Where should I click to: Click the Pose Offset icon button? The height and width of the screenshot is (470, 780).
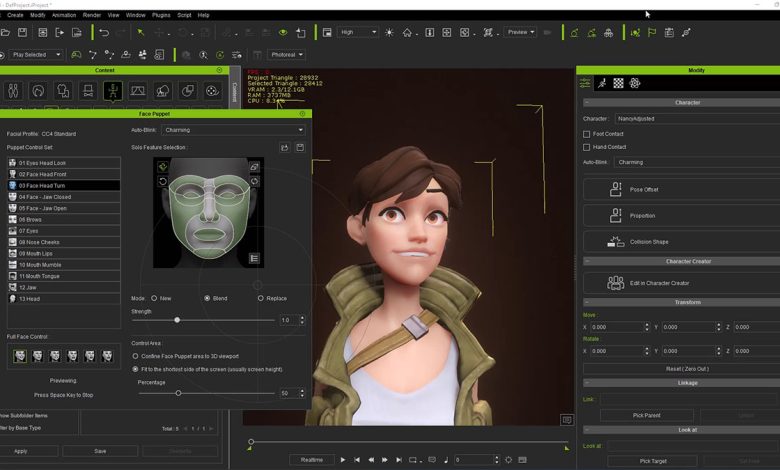tap(616, 188)
